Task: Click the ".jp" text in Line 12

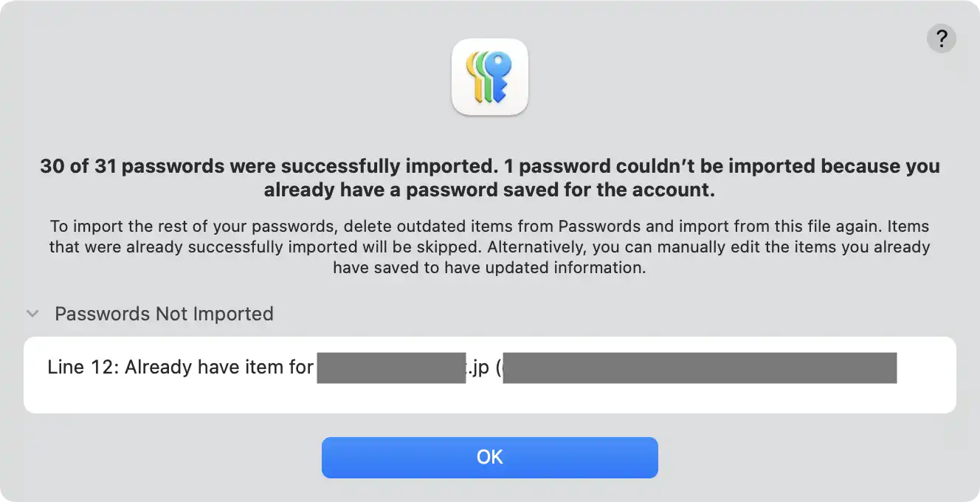Action: point(478,368)
